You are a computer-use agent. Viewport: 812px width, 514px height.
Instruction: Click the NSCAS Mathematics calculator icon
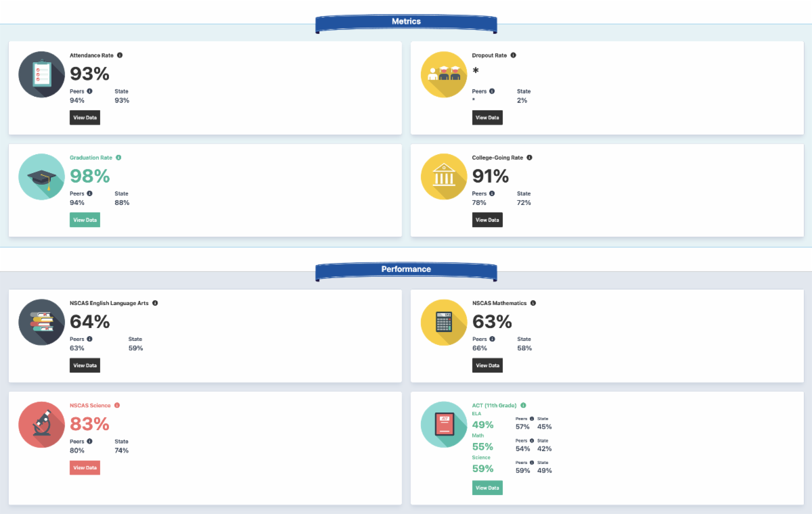445,323
